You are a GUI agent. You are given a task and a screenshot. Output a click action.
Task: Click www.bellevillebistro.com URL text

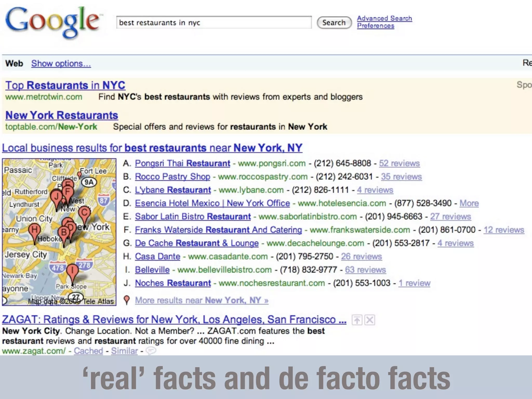tap(224, 269)
